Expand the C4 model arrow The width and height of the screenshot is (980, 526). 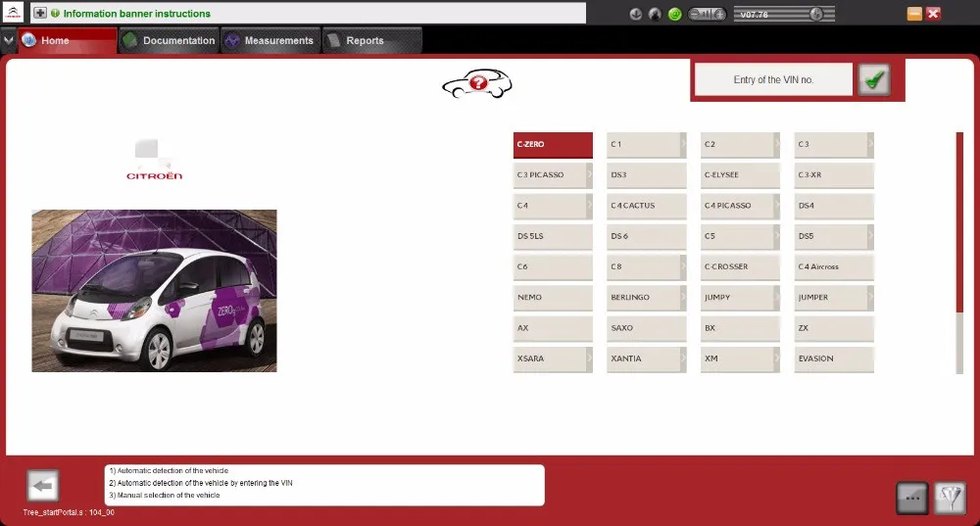coord(589,206)
